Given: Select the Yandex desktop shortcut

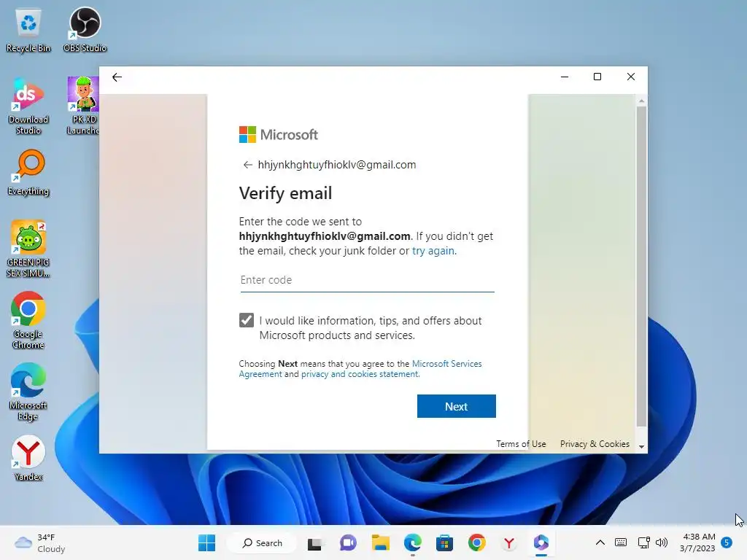Looking at the screenshot, I should pos(28,458).
